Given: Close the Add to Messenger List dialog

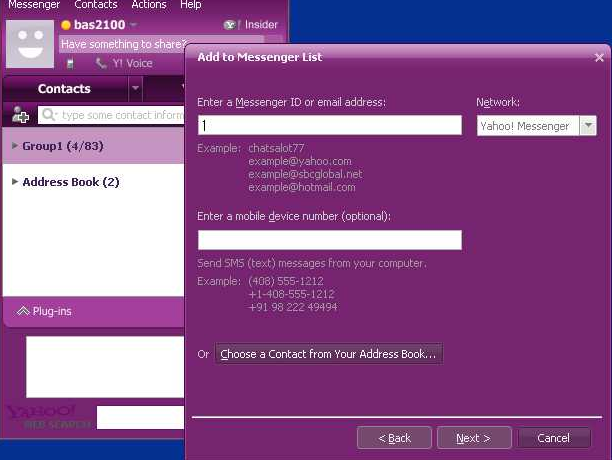Looking at the screenshot, I should (599, 58).
